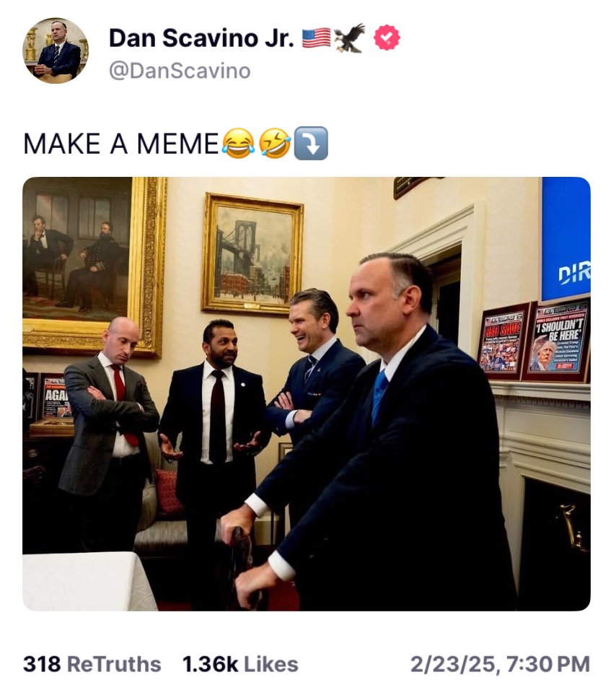This screenshot has height=685, width=616.
Task: View the 1.36k Likes list
Action: 240,664
